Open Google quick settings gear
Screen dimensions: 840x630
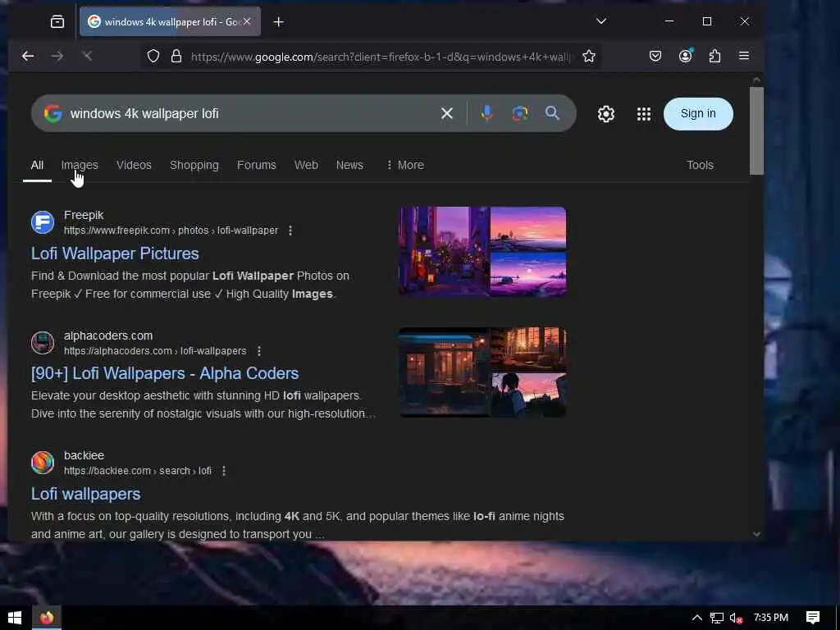click(x=606, y=113)
